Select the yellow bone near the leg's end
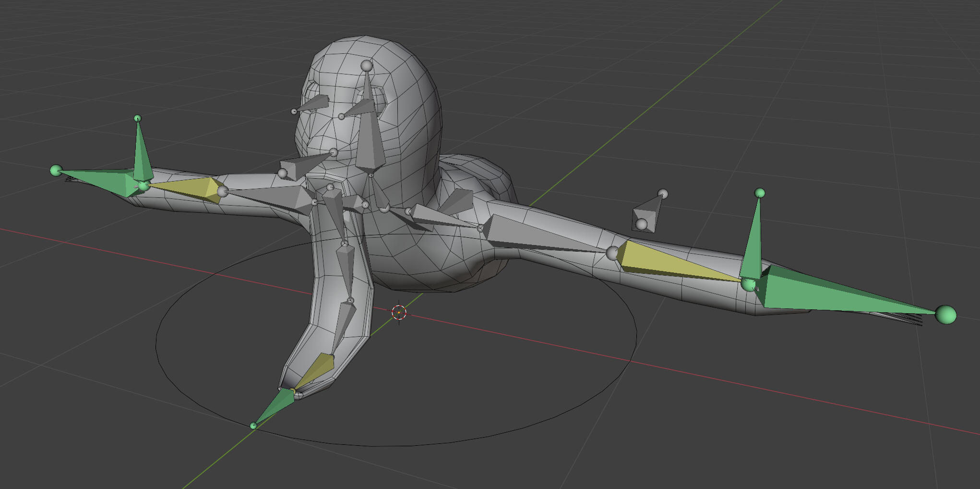Image resolution: width=980 pixels, height=489 pixels. pyautogui.click(x=319, y=367)
